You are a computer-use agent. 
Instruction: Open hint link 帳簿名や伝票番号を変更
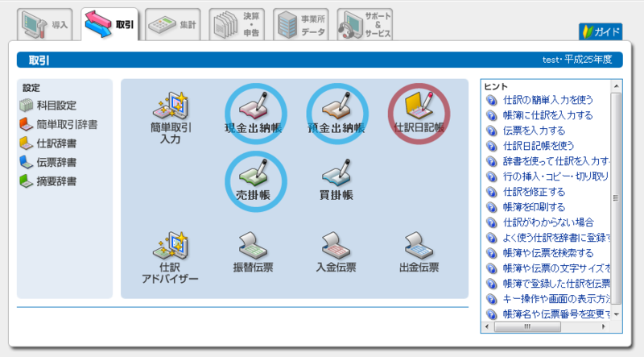point(556,314)
